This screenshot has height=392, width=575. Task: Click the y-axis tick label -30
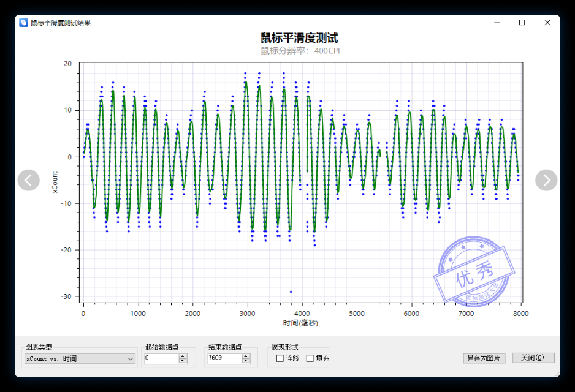click(66, 296)
